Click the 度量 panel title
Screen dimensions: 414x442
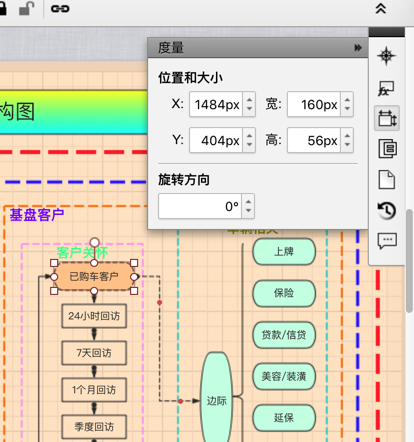pos(171,48)
